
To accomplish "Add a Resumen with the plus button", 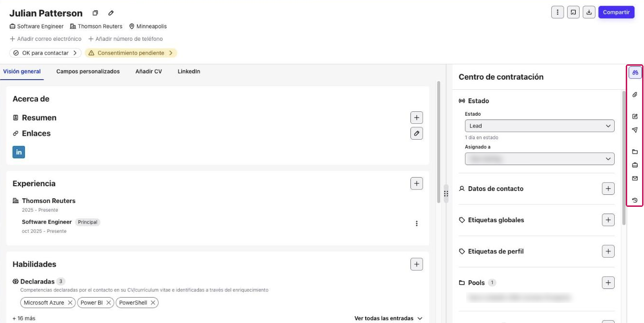I will [417, 118].
